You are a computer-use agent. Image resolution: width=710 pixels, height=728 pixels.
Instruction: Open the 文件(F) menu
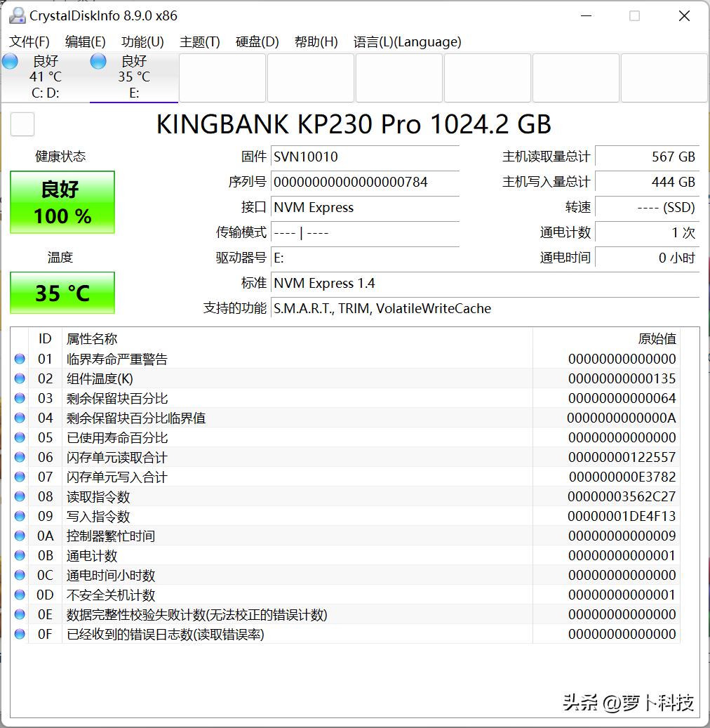[29, 42]
